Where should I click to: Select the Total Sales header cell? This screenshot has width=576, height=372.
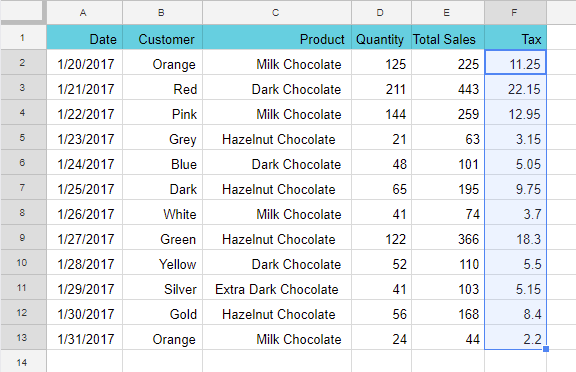pos(448,37)
